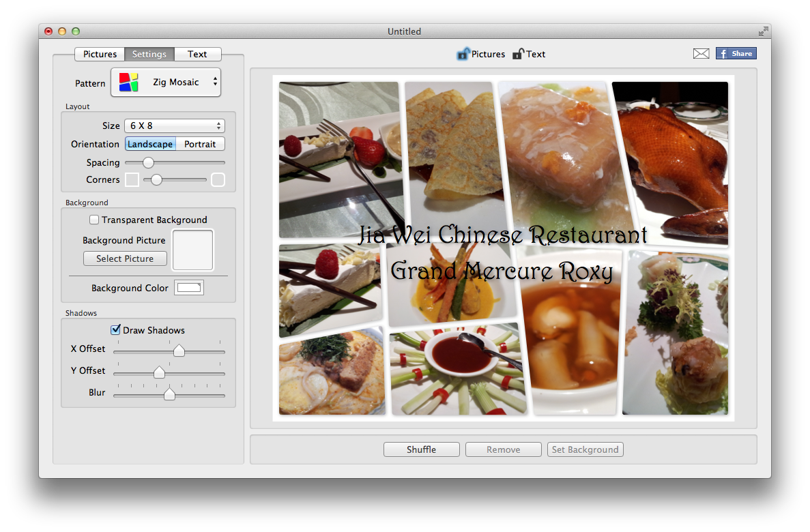
Task: Click the Background Picture preview well
Action: (x=192, y=250)
